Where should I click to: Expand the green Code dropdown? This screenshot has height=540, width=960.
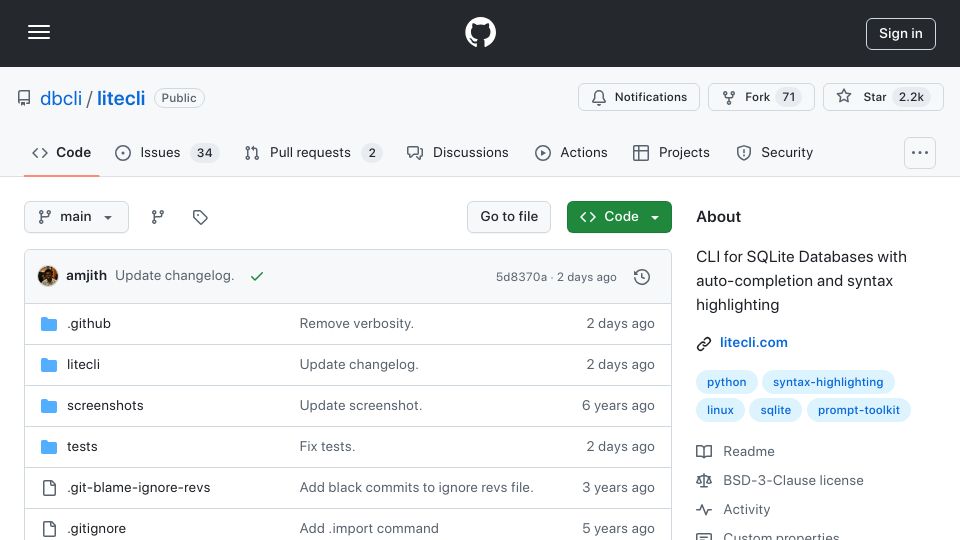619,217
